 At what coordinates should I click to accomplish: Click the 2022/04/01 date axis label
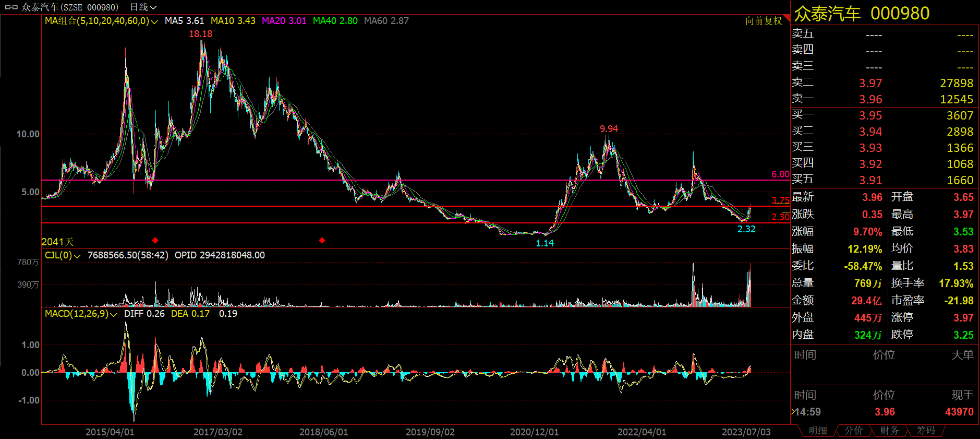642,432
